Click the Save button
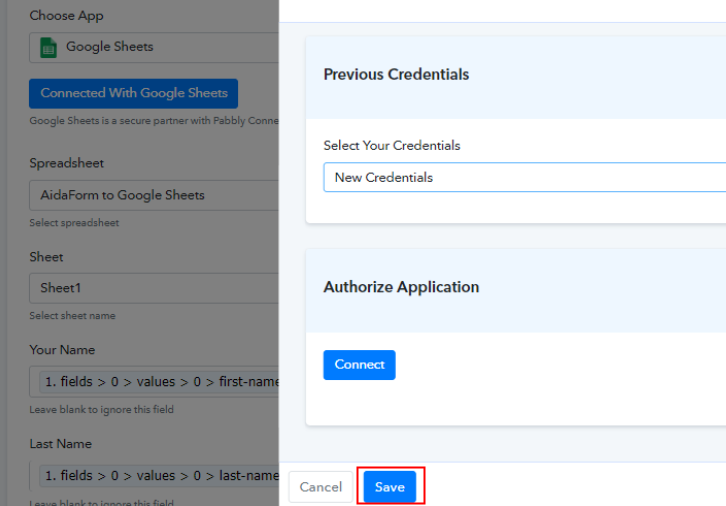Screen dimensions: 726x506 [390, 487]
